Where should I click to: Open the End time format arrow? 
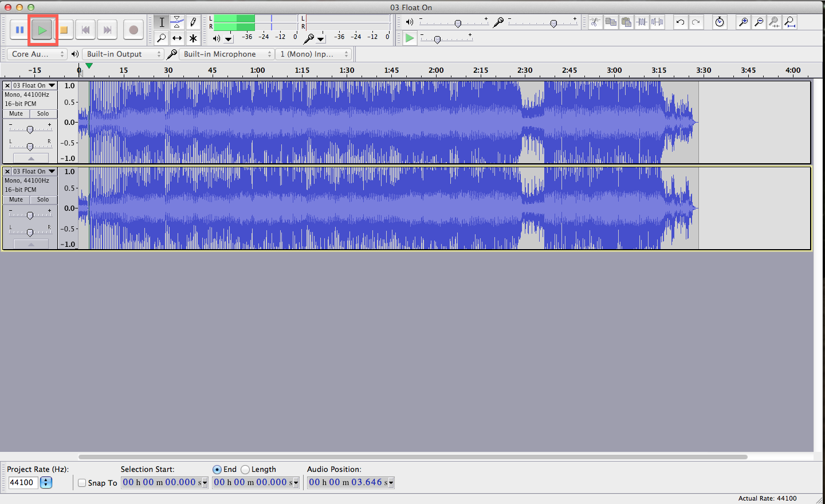[x=296, y=483]
